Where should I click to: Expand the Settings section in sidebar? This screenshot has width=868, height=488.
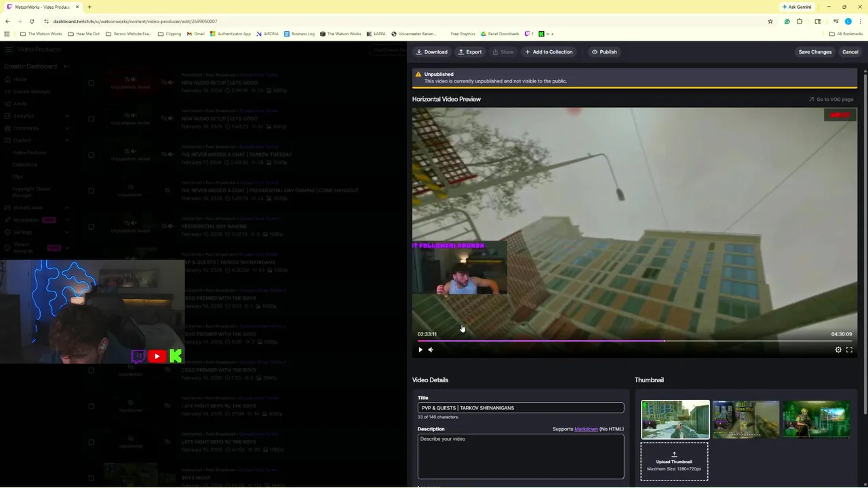coord(67,232)
